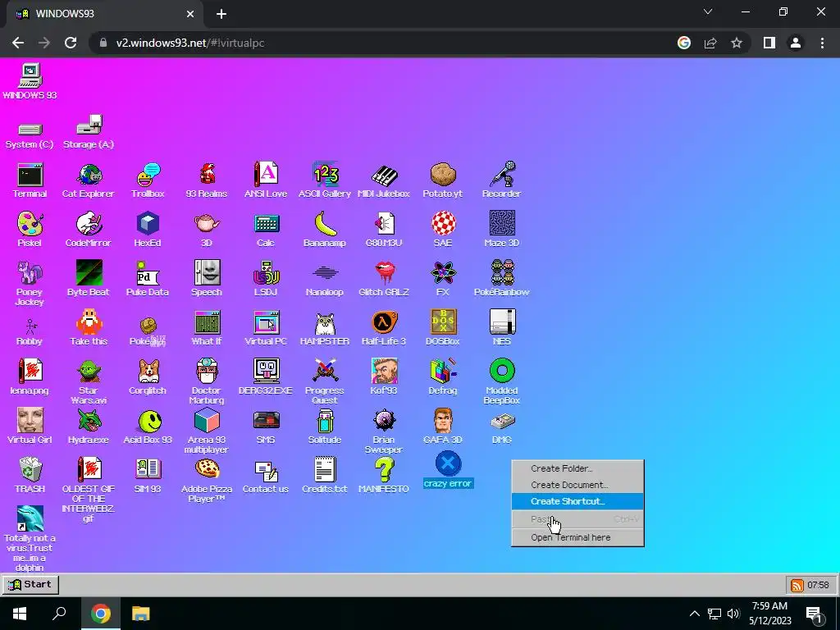Open Credits.txt document icon

coord(325,476)
